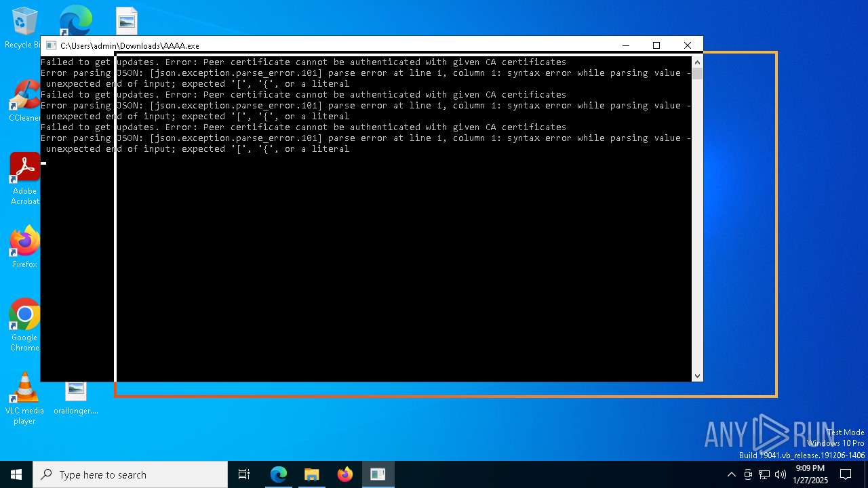Open the volume control tray icon

tap(781, 474)
